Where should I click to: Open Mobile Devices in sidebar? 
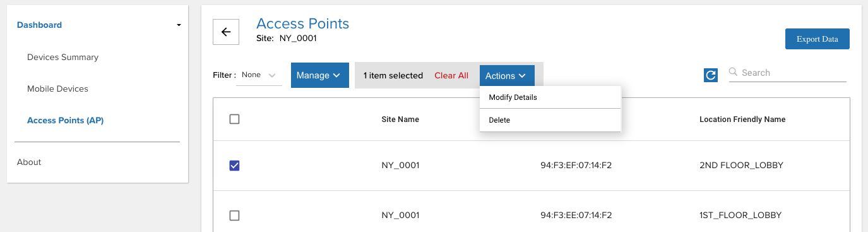pos(57,89)
